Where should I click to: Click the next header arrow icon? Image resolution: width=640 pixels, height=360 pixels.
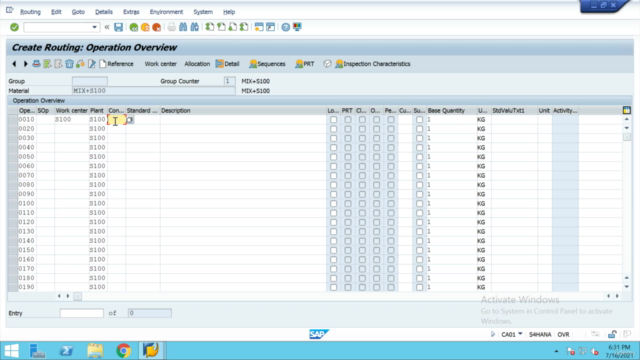25,64
